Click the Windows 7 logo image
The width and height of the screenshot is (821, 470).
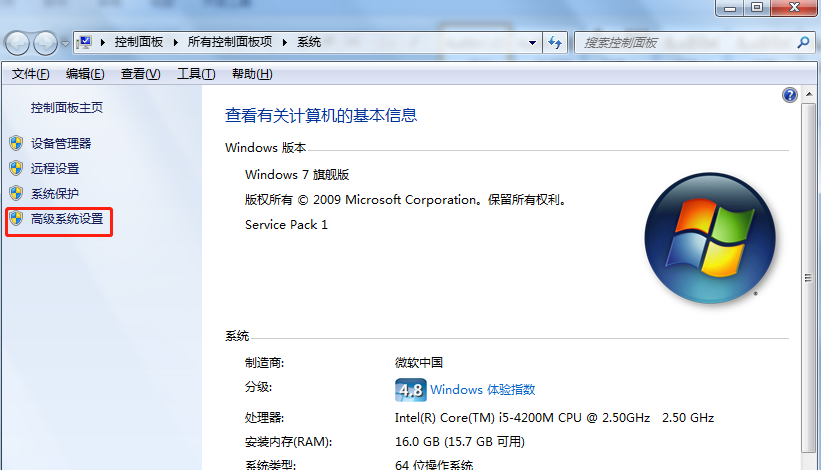click(x=710, y=238)
